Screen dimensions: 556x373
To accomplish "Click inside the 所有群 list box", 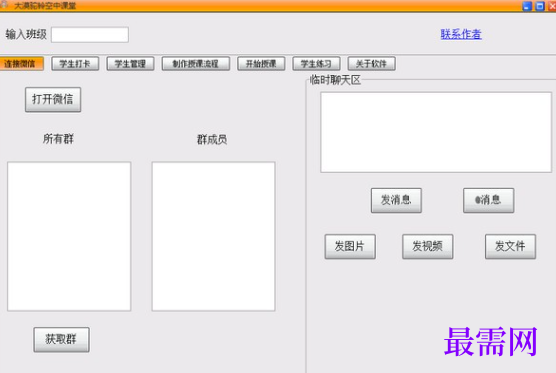I will (69, 236).
